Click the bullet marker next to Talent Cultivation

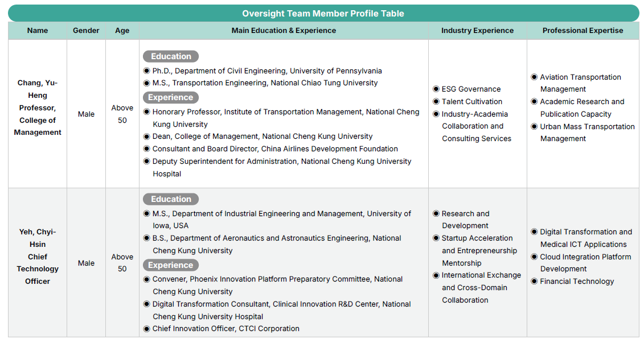[x=436, y=102]
